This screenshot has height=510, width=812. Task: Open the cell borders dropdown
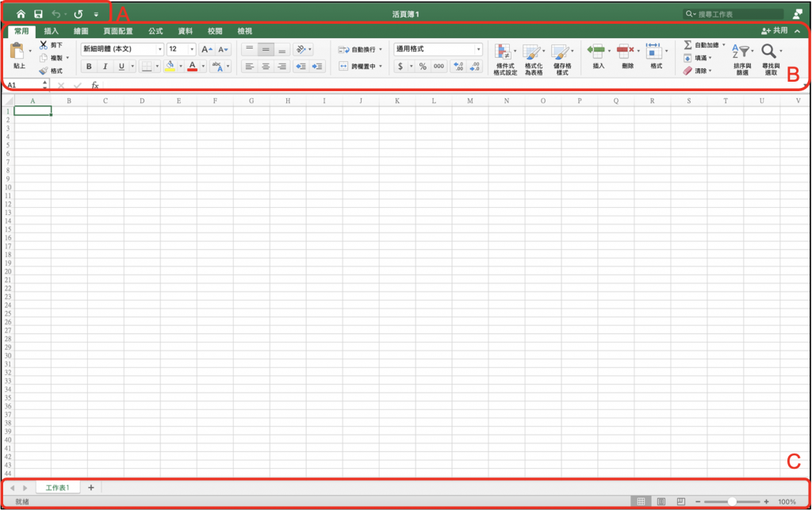(x=157, y=67)
